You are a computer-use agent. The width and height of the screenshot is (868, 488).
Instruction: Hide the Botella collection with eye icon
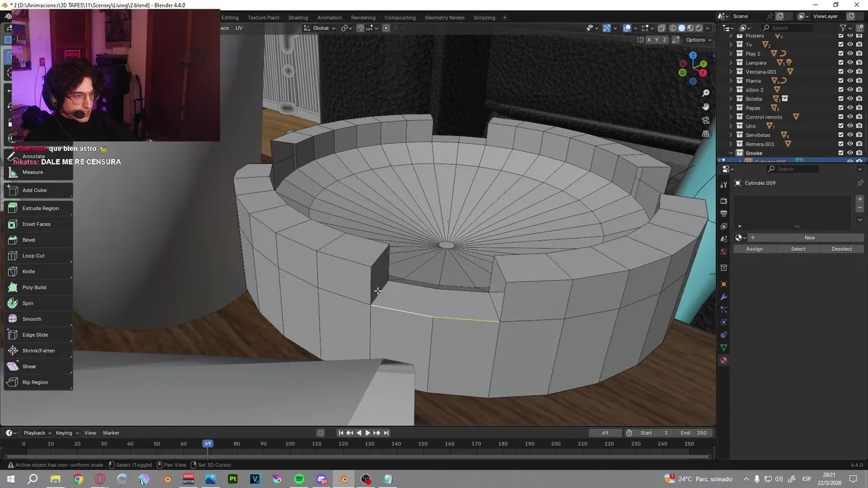[x=850, y=99]
